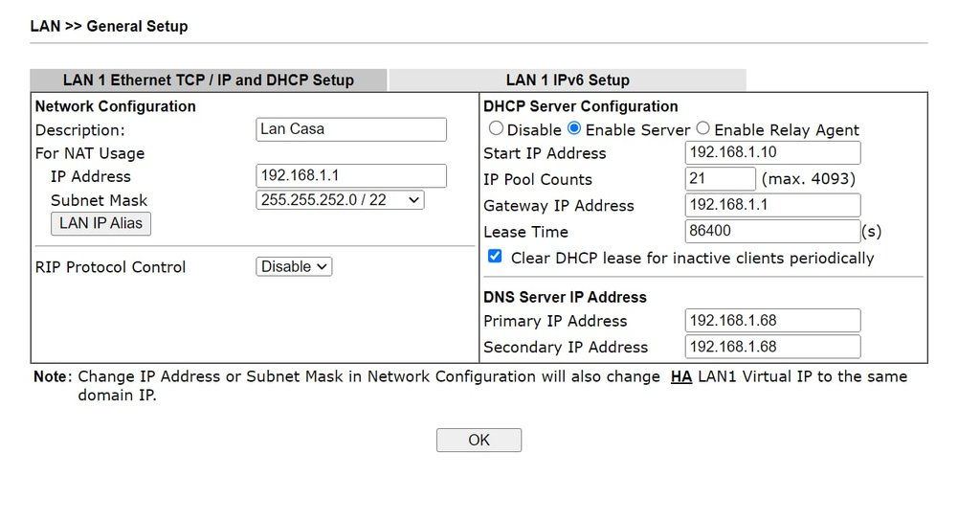Click the Subnet Mask label
The image size is (980, 521).
tap(99, 200)
